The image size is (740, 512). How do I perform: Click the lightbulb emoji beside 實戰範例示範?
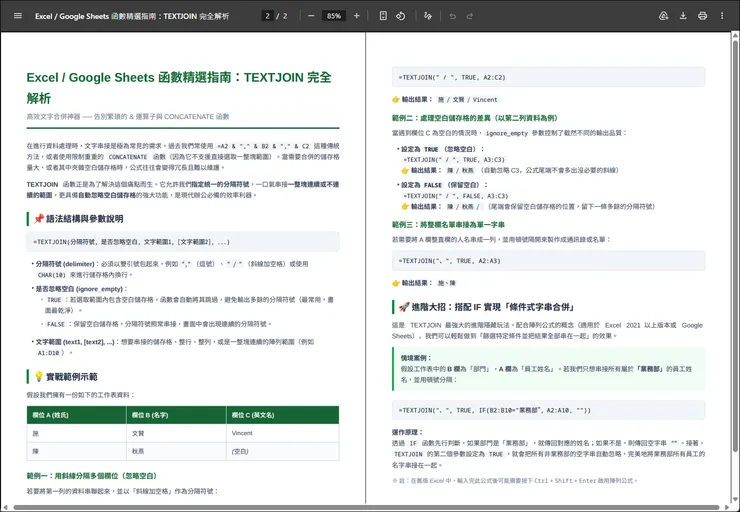[x=39, y=377]
